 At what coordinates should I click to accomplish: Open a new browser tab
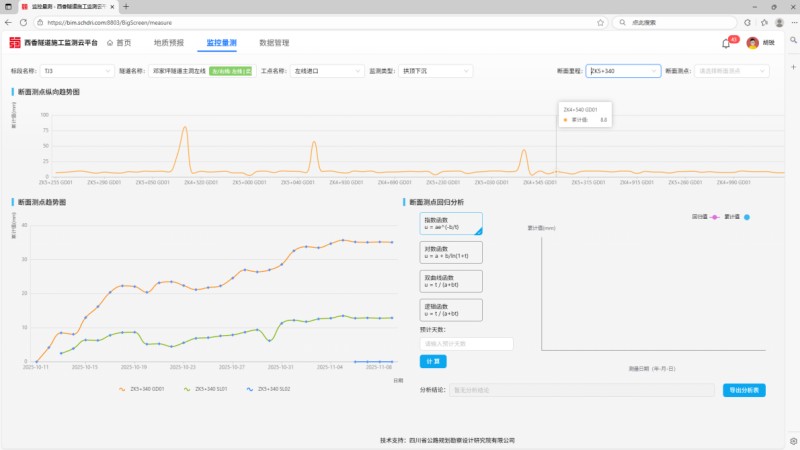tap(126, 6)
